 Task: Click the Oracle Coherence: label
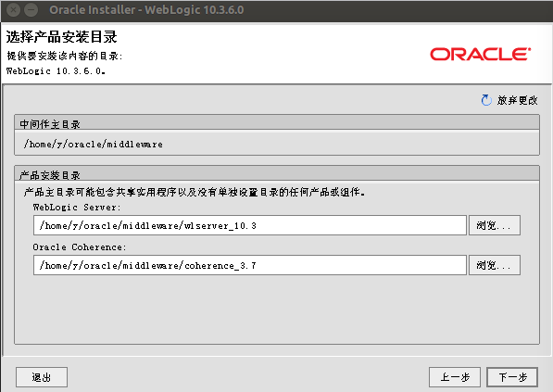click(x=80, y=247)
